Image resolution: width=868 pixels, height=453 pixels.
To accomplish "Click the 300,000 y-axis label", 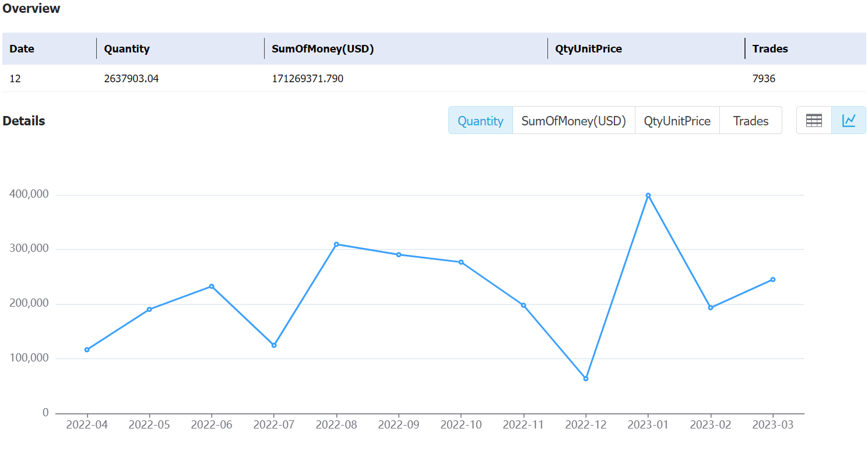I will 29,249.
